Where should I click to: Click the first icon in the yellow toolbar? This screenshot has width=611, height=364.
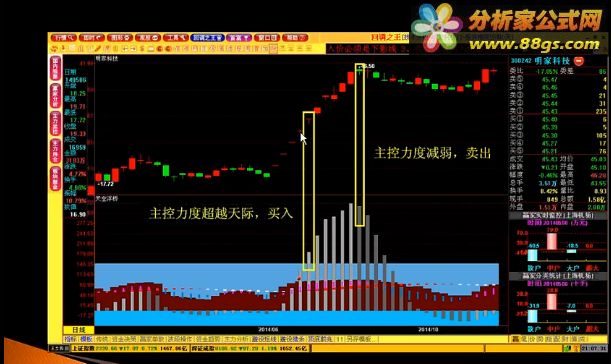click(55, 49)
